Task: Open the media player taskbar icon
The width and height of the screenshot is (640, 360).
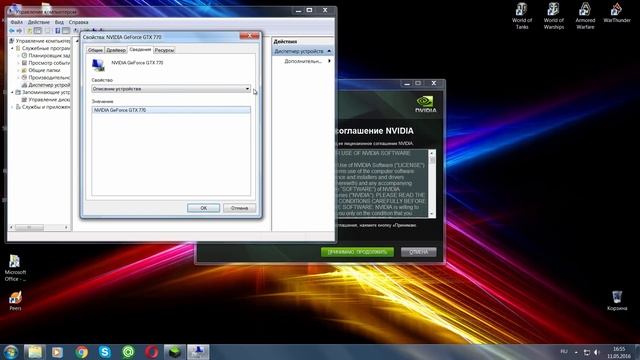Action: click(x=58, y=352)
